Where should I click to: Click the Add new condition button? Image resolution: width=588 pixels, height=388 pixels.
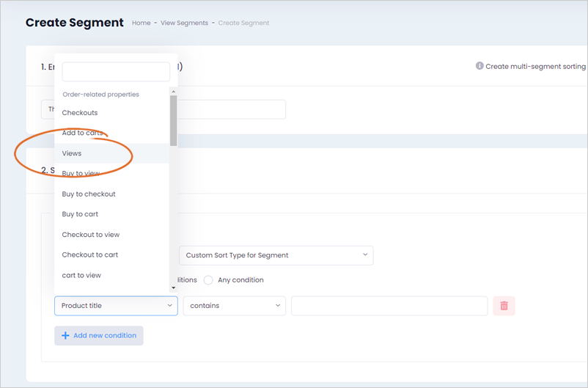[99, 335]
